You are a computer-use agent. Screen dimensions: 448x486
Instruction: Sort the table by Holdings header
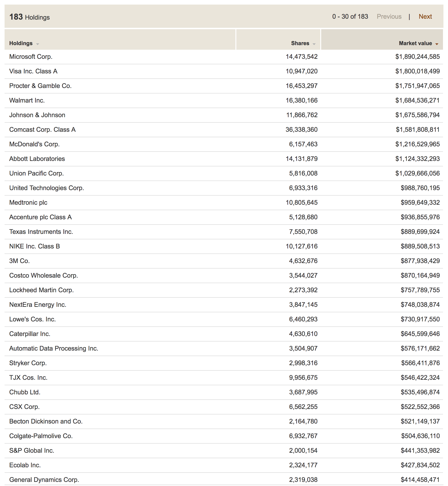click(x=21, y=43)
